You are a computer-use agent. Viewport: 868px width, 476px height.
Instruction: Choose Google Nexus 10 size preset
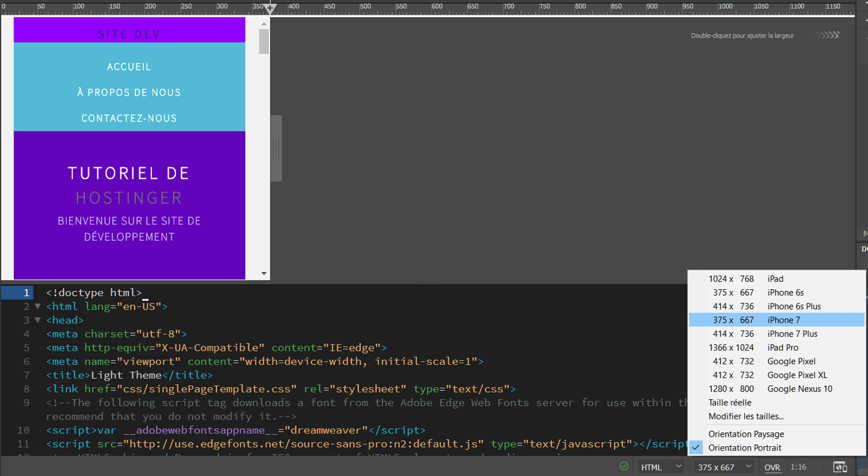pos(776,389)
